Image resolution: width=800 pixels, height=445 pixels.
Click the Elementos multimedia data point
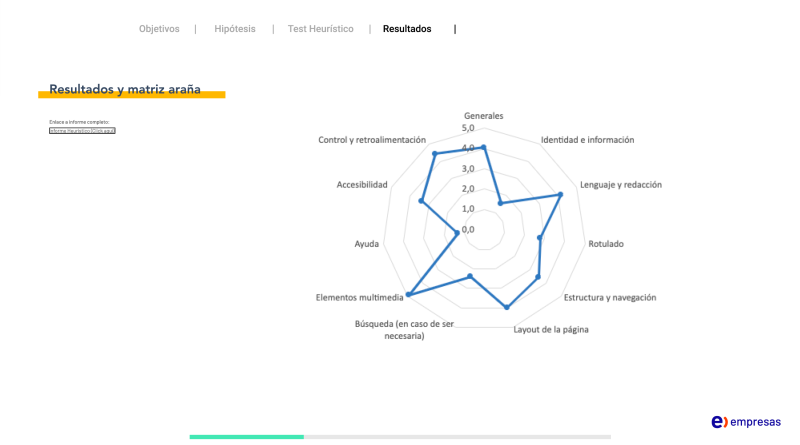[408, 294]
